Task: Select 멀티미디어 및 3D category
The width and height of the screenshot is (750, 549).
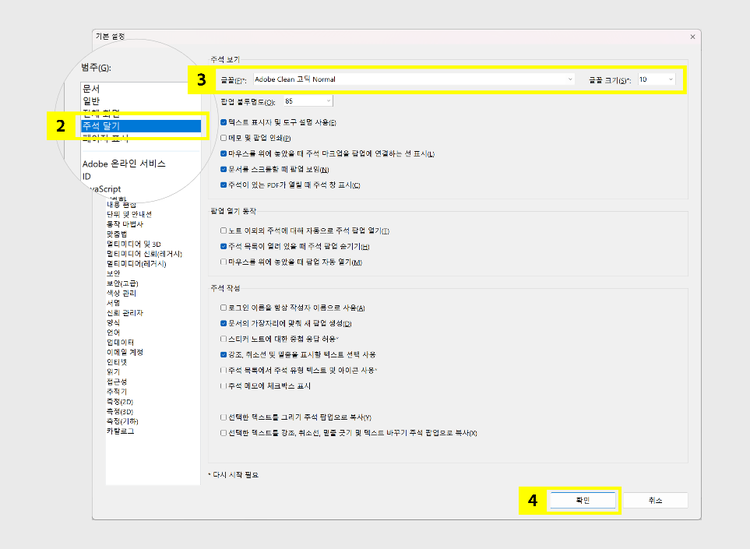Action: (x=133, y=244)
